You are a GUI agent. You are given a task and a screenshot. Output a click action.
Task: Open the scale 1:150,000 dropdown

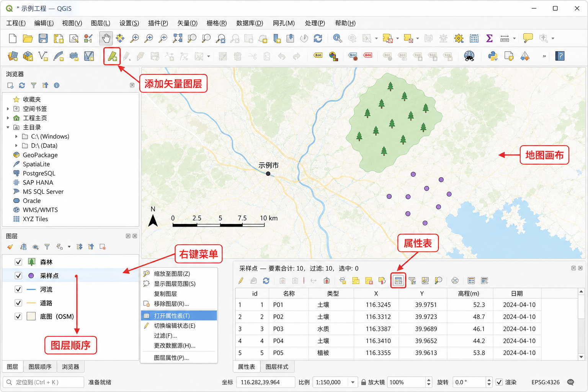353,382
